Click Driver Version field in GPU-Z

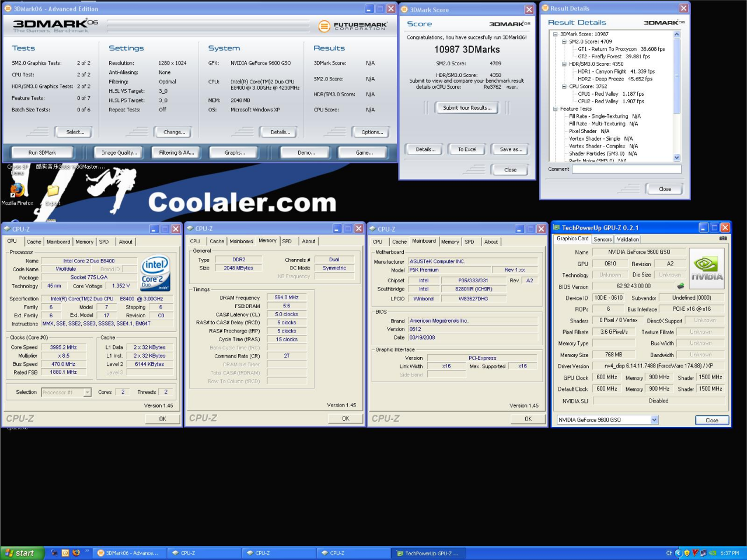658,366
